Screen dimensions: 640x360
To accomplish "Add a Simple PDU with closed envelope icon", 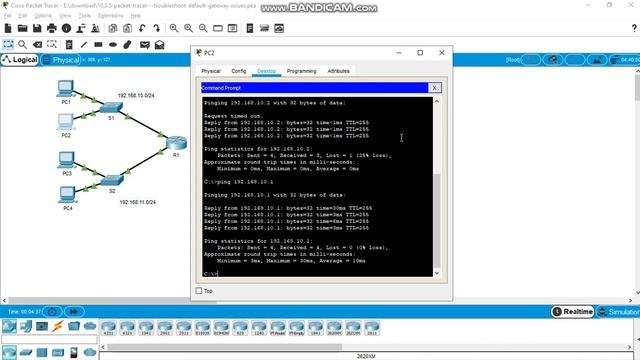I will 144,44.
